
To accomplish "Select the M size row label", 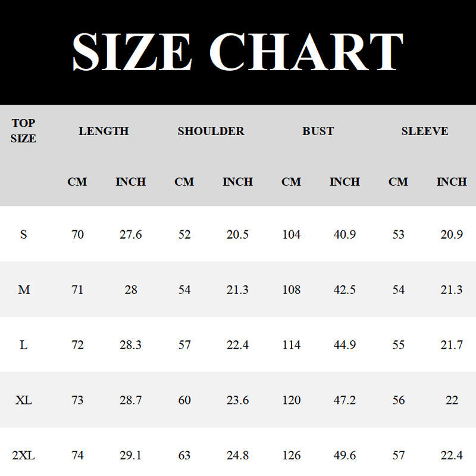I will [24, 290].
